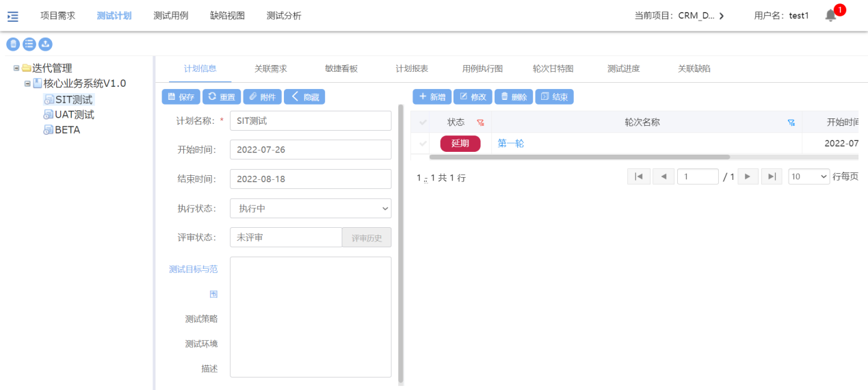Open the 执行状态 dropdown

(x=311, y=208)
